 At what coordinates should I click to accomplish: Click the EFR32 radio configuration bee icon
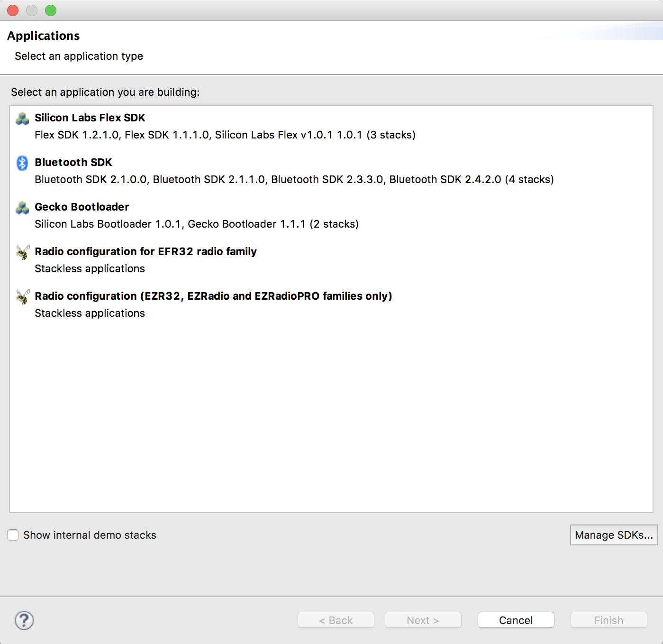point(23,252)
